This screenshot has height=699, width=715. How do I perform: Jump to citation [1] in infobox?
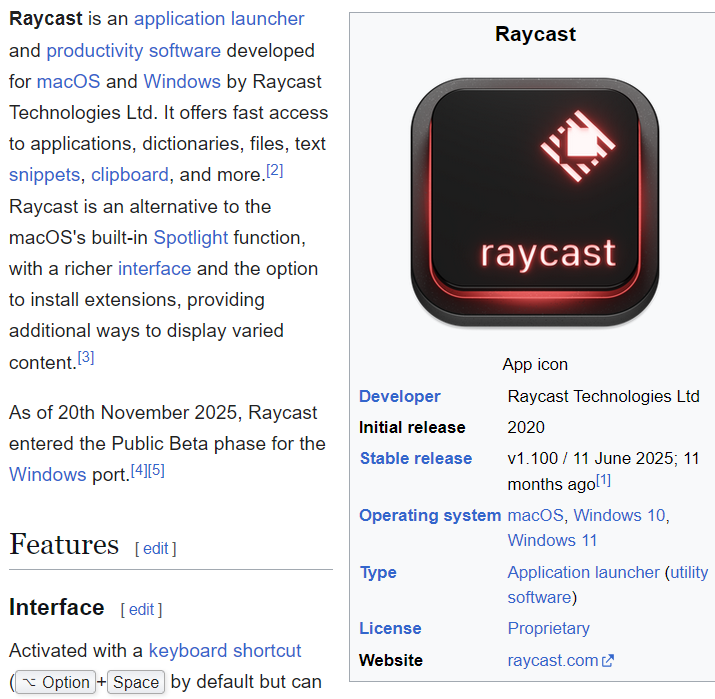(603, 480)
